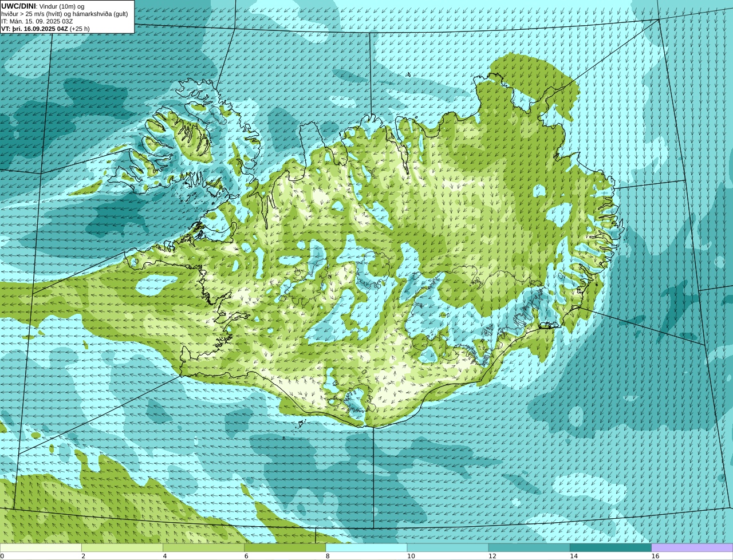Click the pale yellow 0–2 m/s legend swatch
The image size is (733, 560).
41,548
